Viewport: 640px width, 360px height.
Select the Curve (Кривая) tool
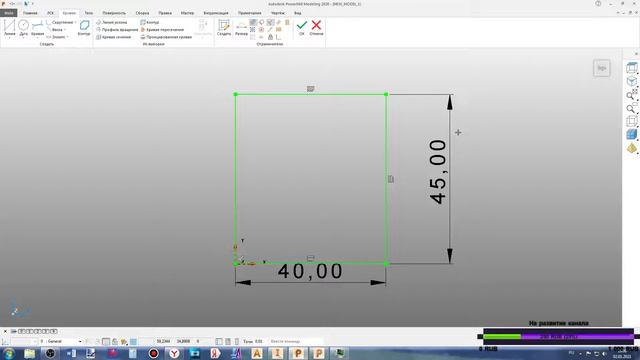tap(37, 28)
